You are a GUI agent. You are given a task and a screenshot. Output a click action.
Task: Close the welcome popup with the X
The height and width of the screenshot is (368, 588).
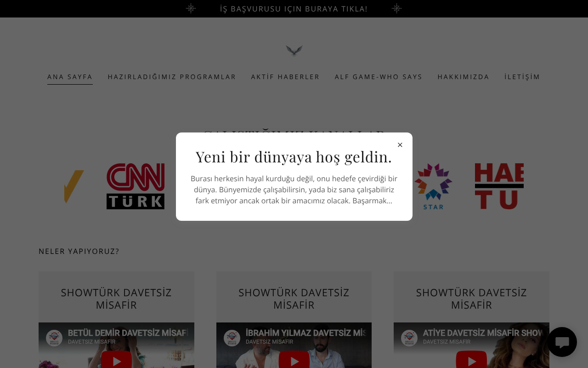coord(400,145)
